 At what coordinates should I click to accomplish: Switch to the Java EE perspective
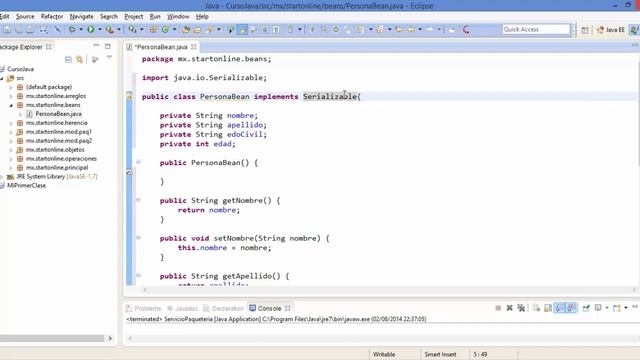pyautogui.click(x=611, y=30)
